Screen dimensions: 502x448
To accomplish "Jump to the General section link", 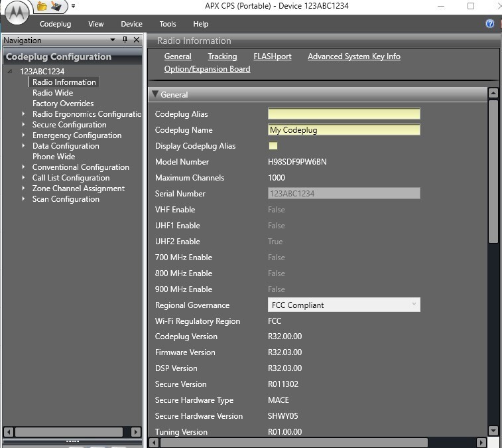I will [x=178, y=56].
